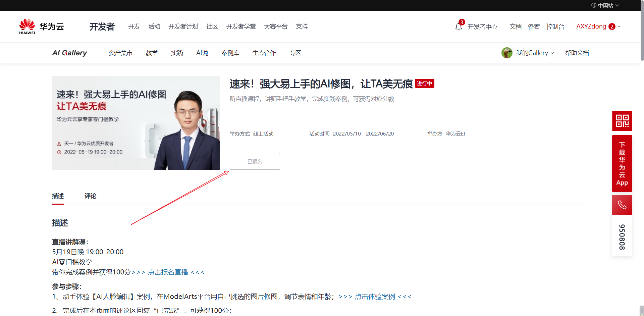Open the 开发 menu
Image resolution: width=644 pixels, height=316 pixels.
(x=134, y=27)
